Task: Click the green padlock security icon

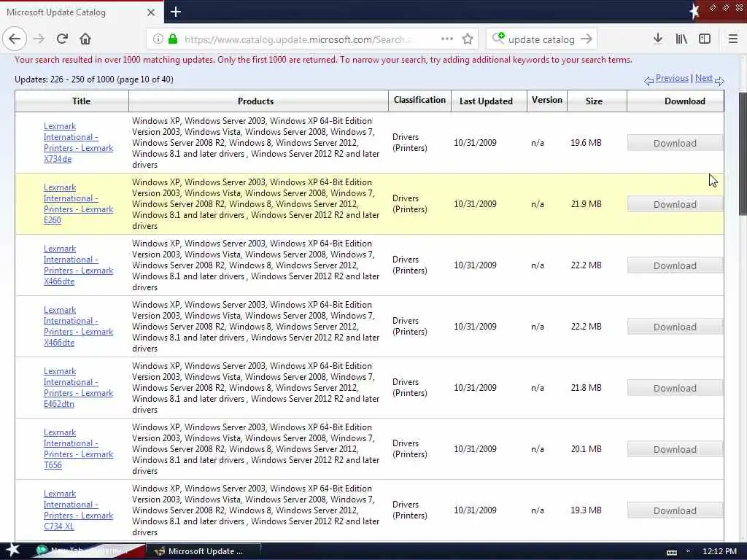Action: click(173, 39)
